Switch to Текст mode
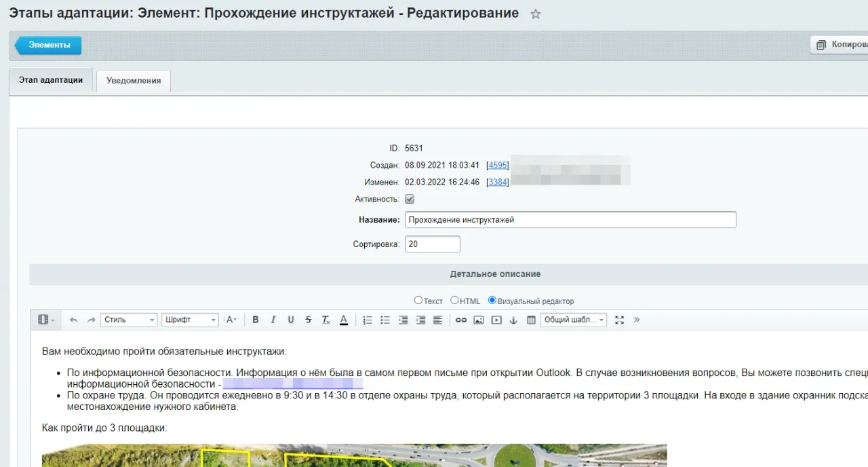Screen dimensions: 868x467 pos(418,300)
